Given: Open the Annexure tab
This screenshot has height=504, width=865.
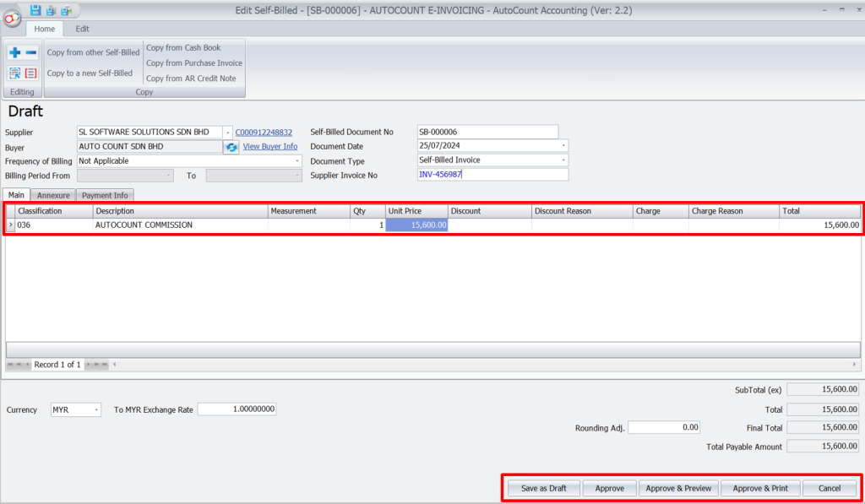Looking at the screenshot, I should tap(53, 195).
